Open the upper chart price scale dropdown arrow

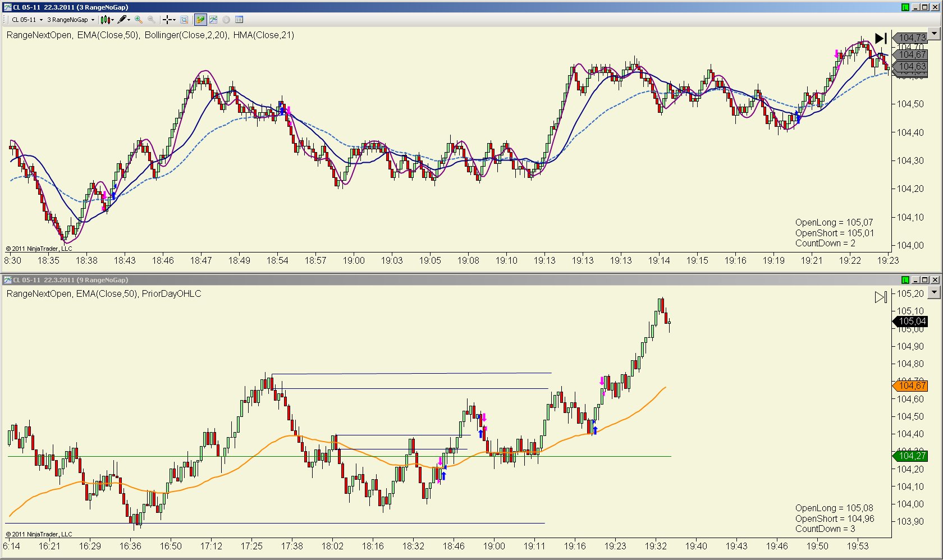pyautogui.click(x=934, y=34)
